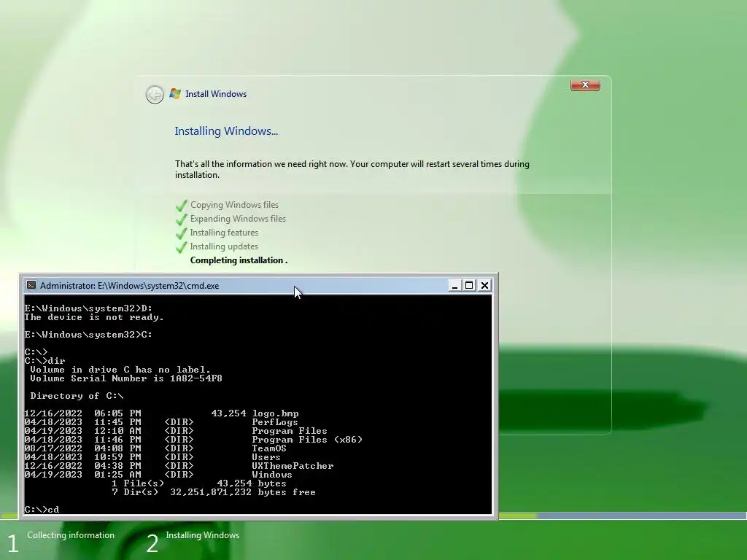Click the back arrow in Install Windows
Image resolution: width=747 pixels, height=560 pixels.
155,94
